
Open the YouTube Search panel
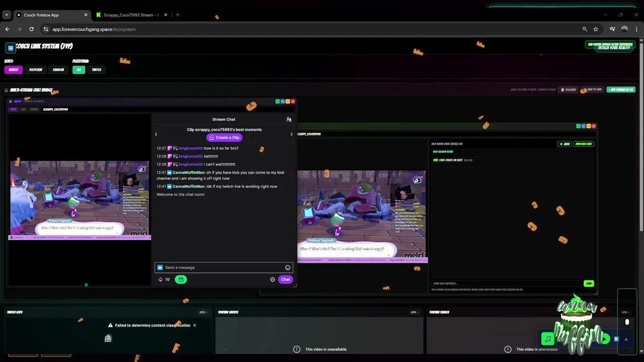(625, 312)
